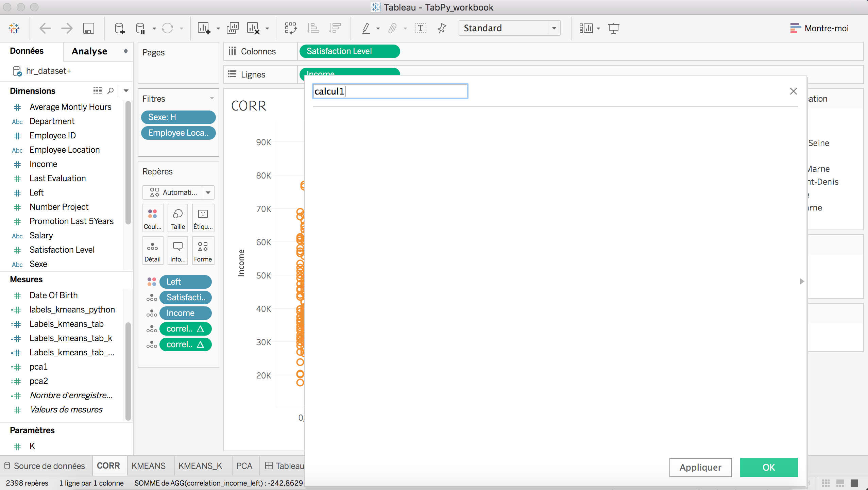Expand the Filtres shelf dropdown arrow

point(212,98)
